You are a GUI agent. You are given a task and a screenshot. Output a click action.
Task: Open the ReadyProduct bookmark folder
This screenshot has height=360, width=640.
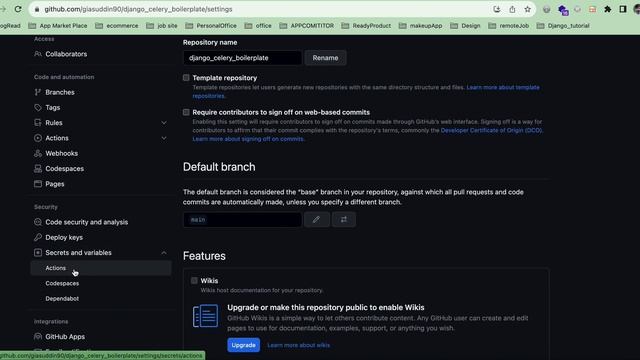(x=366, y=25)
